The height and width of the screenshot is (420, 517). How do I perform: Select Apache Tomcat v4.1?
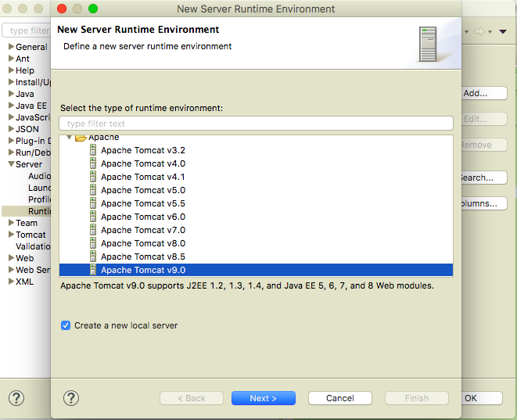coord(143,177)
